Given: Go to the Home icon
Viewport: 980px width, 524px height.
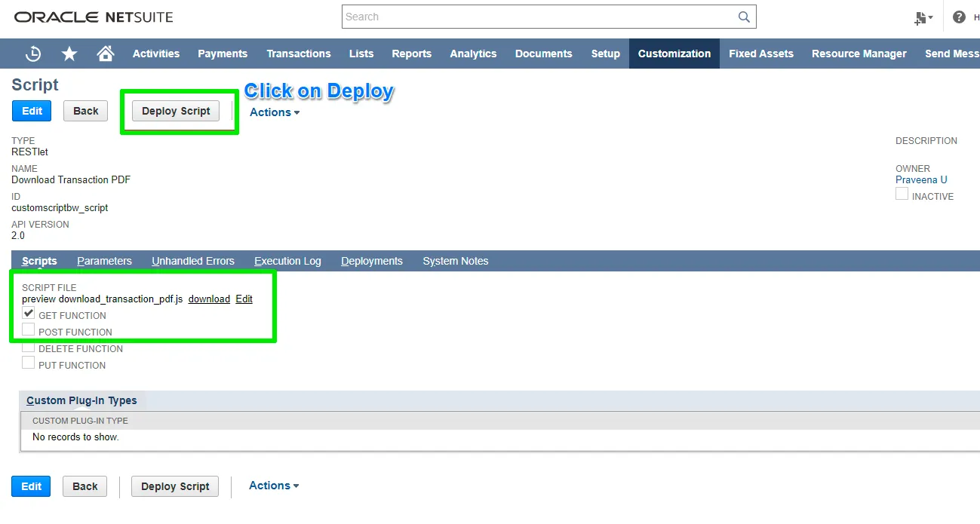Looking at the screenshot, I should click(x=106, y=54).
